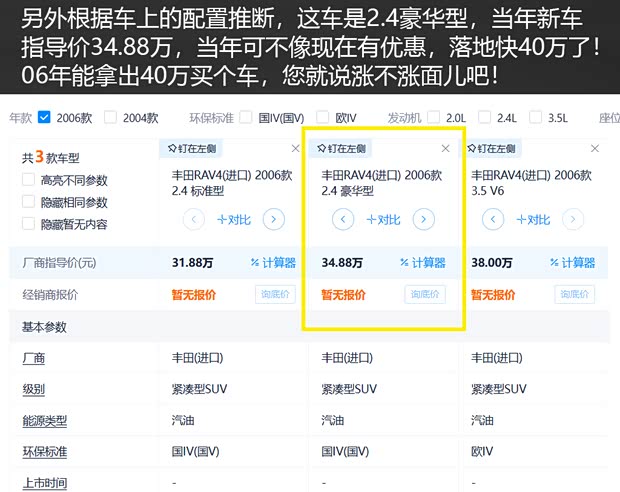Tick the 国IV(国V) emission standard checkbox
The image size is (620, 492).
[246, 117]
